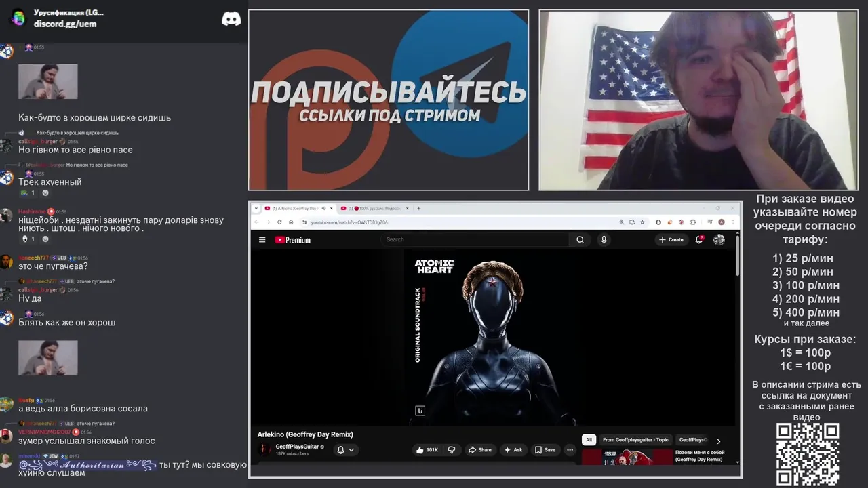Click the message а ведь алла борисовна сосала
868x488 pixels.
point(83,408)
